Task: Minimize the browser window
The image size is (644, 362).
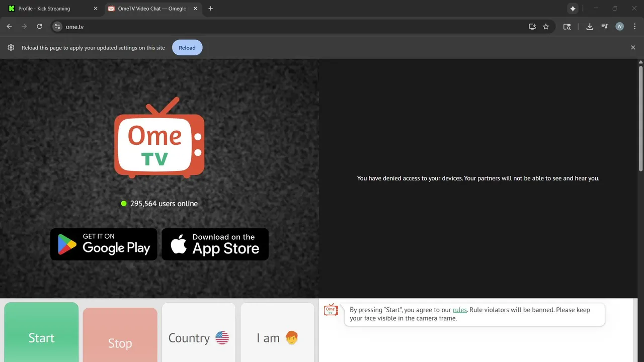Action: coord(597,9)
